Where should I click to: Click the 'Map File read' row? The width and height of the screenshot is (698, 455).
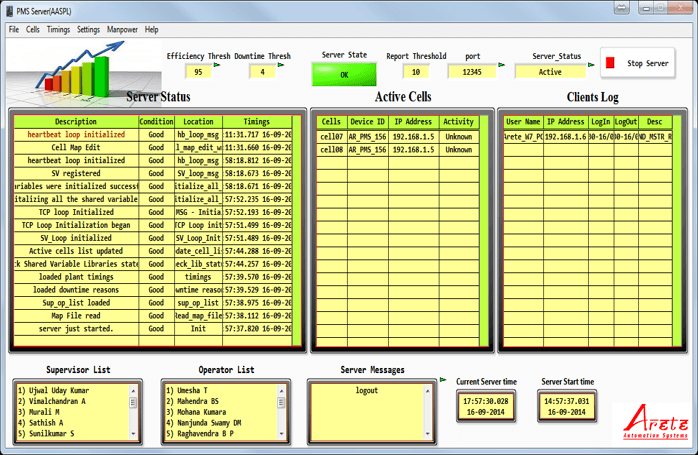153,316
